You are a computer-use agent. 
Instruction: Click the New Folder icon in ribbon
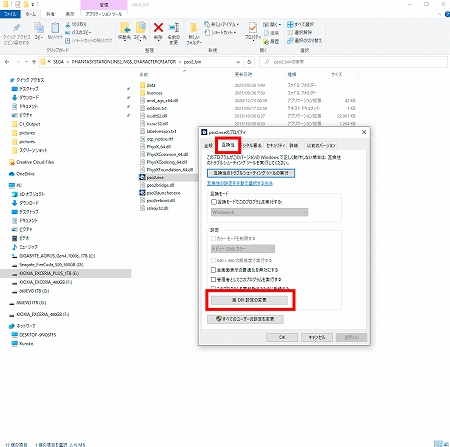pyautogui.click(x=193, y=28)
